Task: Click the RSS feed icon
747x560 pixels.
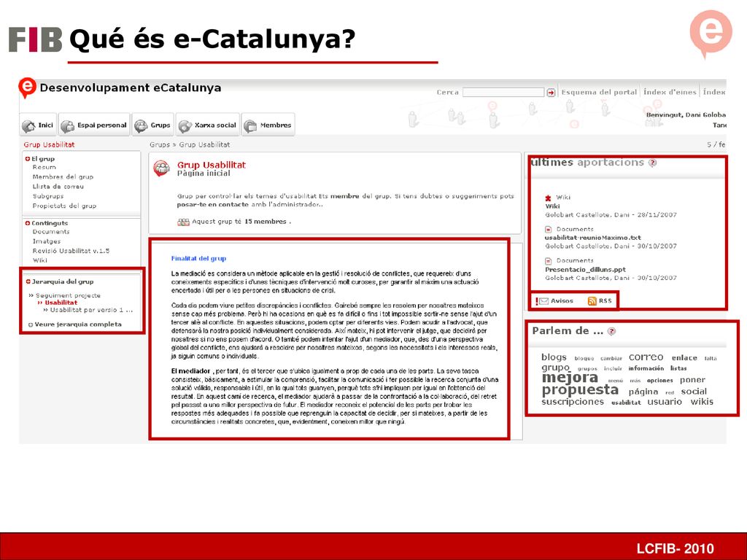Action: [592, 301]
